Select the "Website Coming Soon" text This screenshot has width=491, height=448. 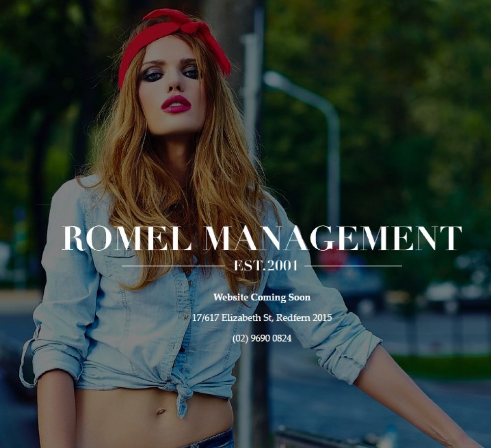(262, 297)
